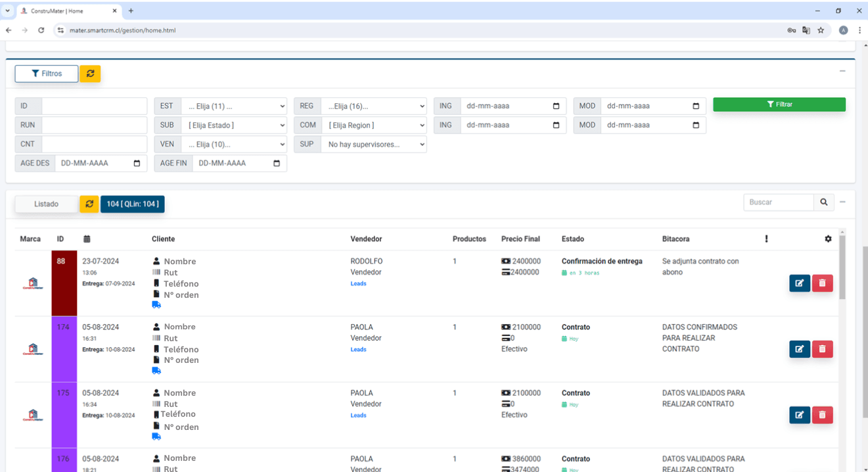
Task: Click the page vertical scrollbar
Action: tap(865, 332)
